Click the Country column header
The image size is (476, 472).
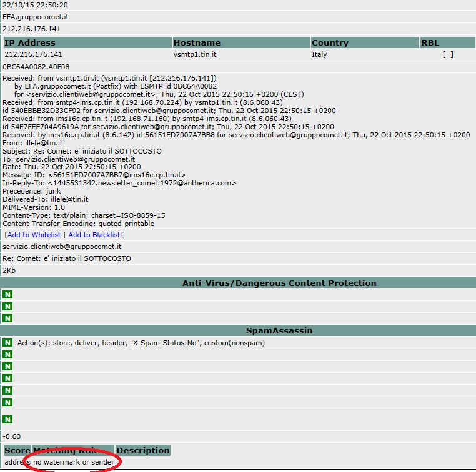click(330, 43)
